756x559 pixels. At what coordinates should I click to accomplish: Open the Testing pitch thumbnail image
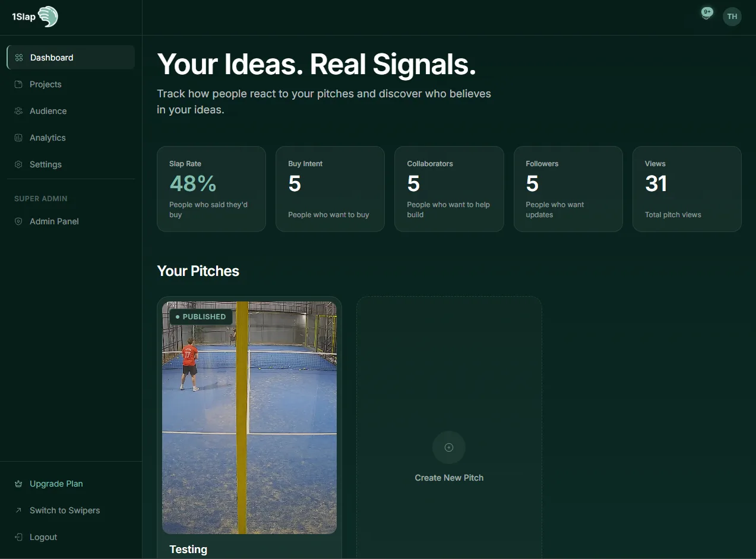[x=249, y=418]
